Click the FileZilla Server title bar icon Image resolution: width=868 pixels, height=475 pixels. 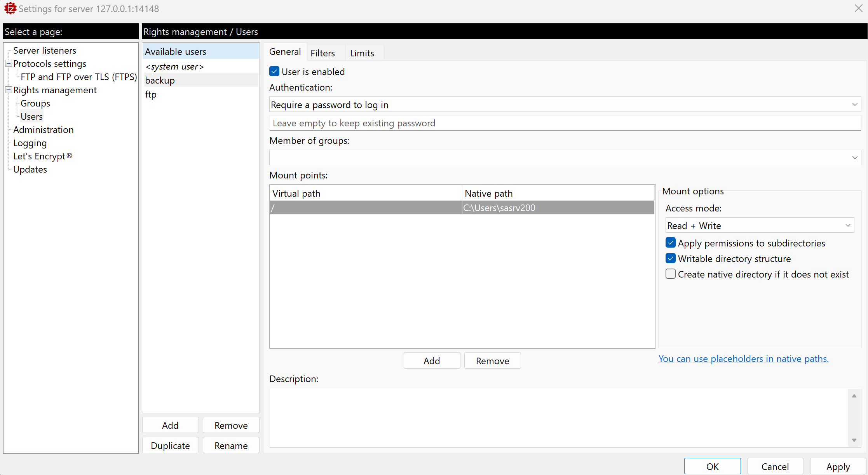click(x=10, y=8)
